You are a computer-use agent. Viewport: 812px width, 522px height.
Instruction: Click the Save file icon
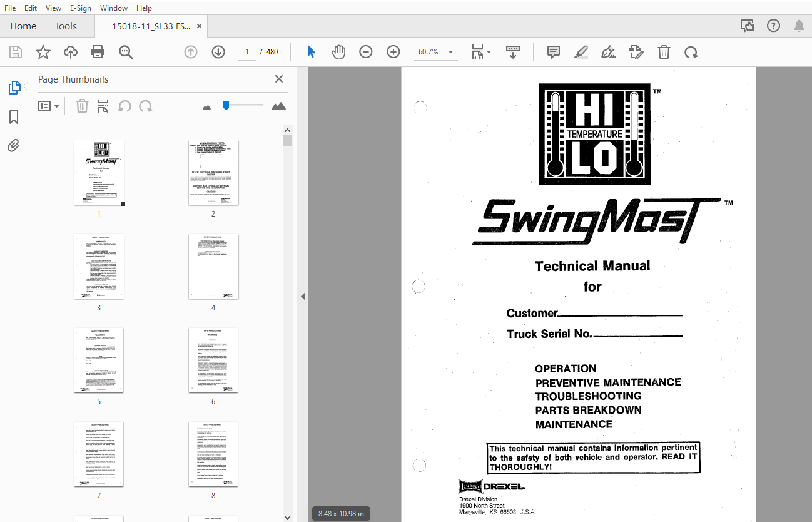16,52
